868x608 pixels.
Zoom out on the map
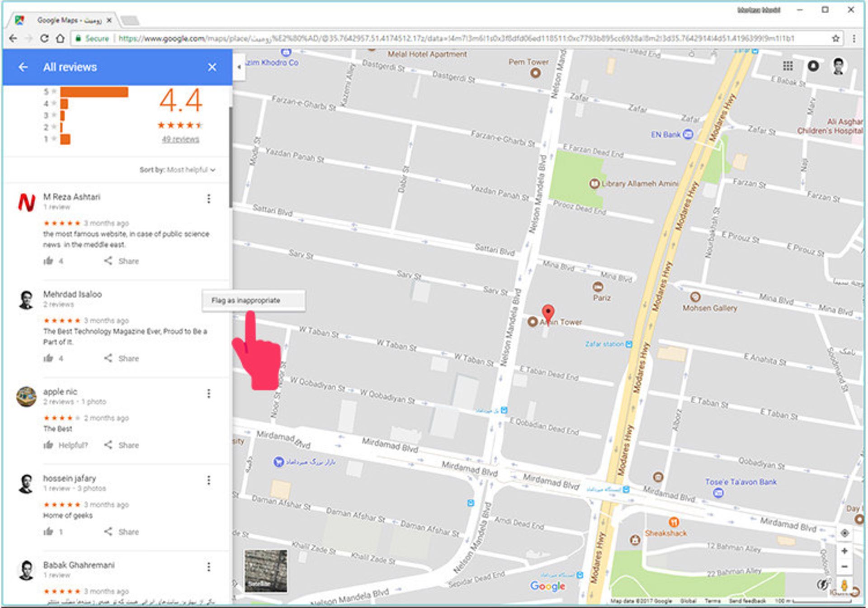click(x=844, y=567)
